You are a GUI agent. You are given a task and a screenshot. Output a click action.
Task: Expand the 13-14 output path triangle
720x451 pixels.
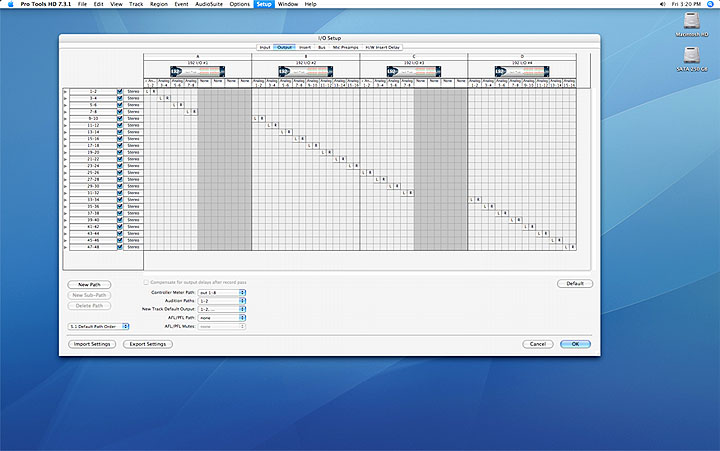pos(65,132)
